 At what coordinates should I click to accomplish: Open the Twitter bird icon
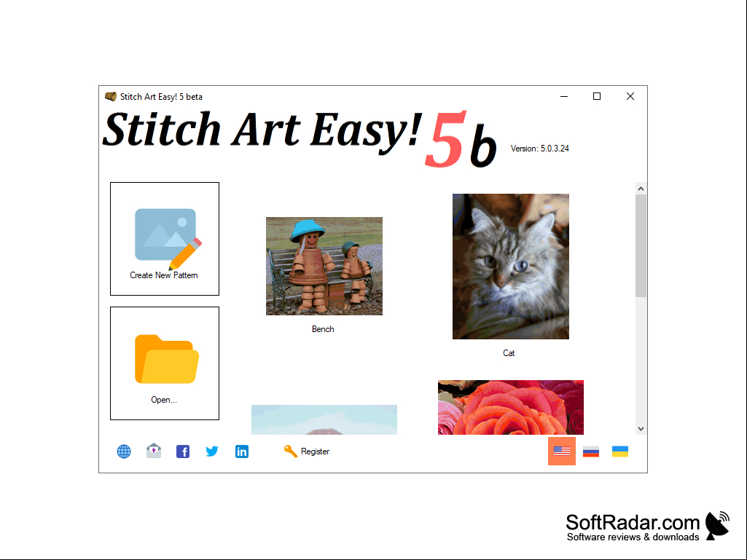click(x=212, y=451)
